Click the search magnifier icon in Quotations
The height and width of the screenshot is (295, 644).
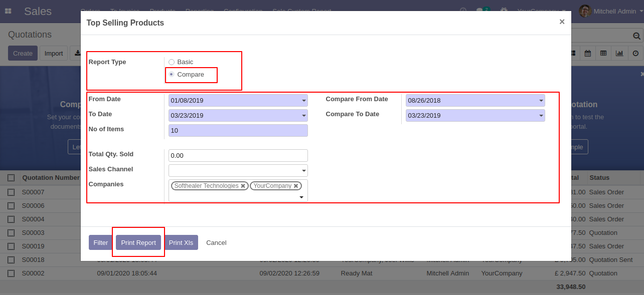[x=636, y=36]
